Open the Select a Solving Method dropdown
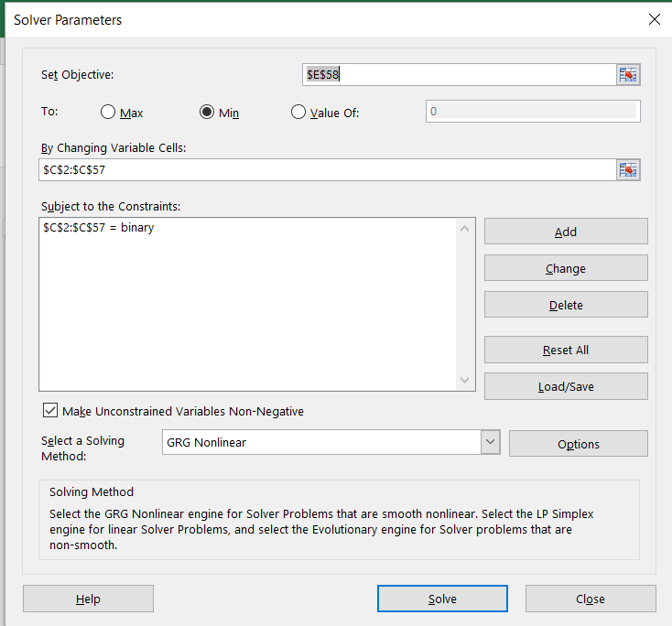Image resolution: width=672 pixels, height=626 pixels. click(x=491, y=442)
